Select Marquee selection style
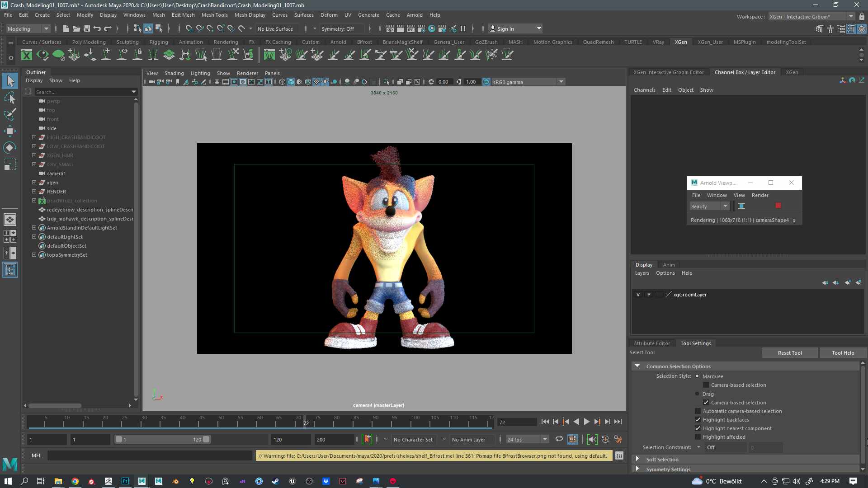 [x=697, y=376]
